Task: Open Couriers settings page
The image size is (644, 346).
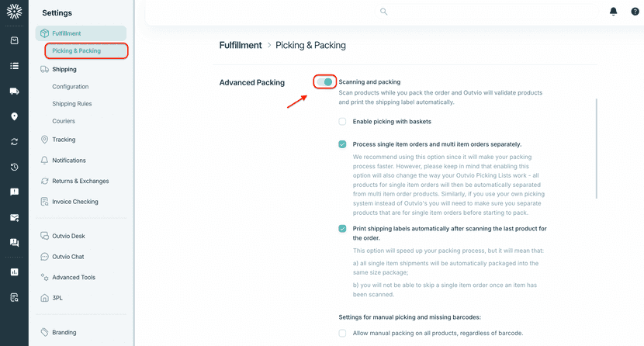Action: pos(64,121)
